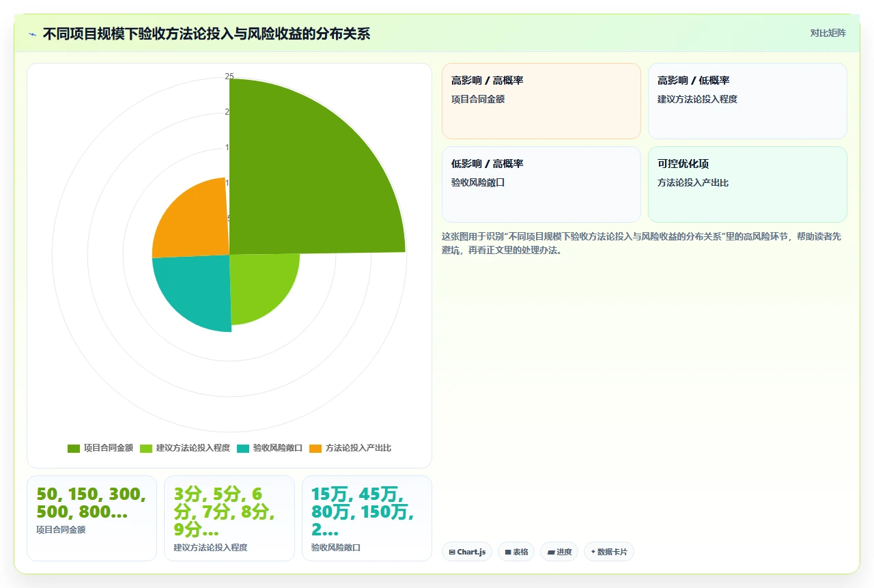Click the 项目合同金额 legend label

click(108, 449)
